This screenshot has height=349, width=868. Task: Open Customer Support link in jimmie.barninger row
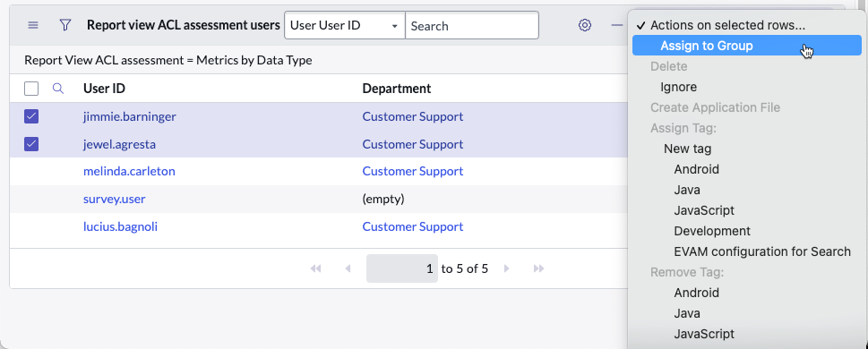412,116
